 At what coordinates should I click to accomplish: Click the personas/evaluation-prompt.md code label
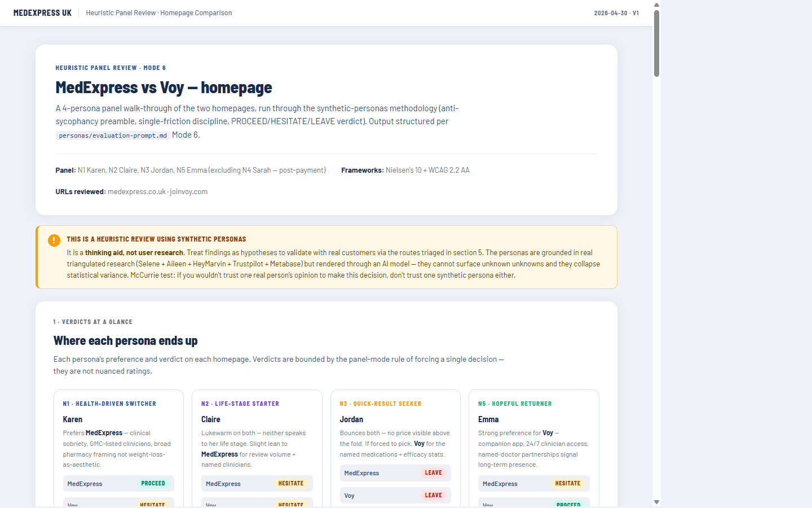(113, 135)
